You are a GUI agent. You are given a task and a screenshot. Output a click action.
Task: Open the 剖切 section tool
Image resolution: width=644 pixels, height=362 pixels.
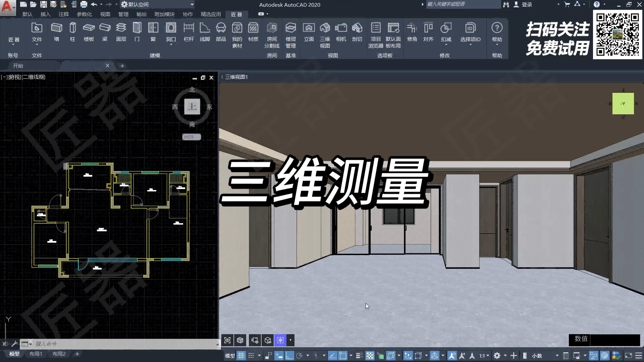coord(357,32)
